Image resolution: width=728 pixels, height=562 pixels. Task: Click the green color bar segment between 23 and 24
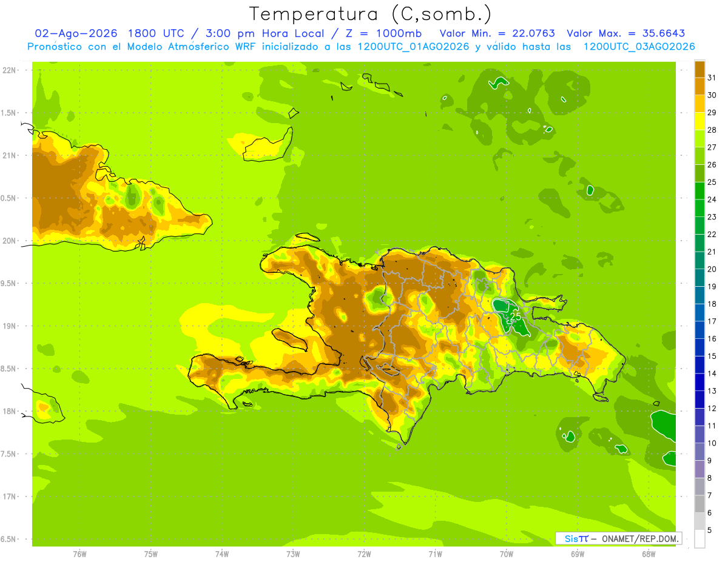coord(699,208)
